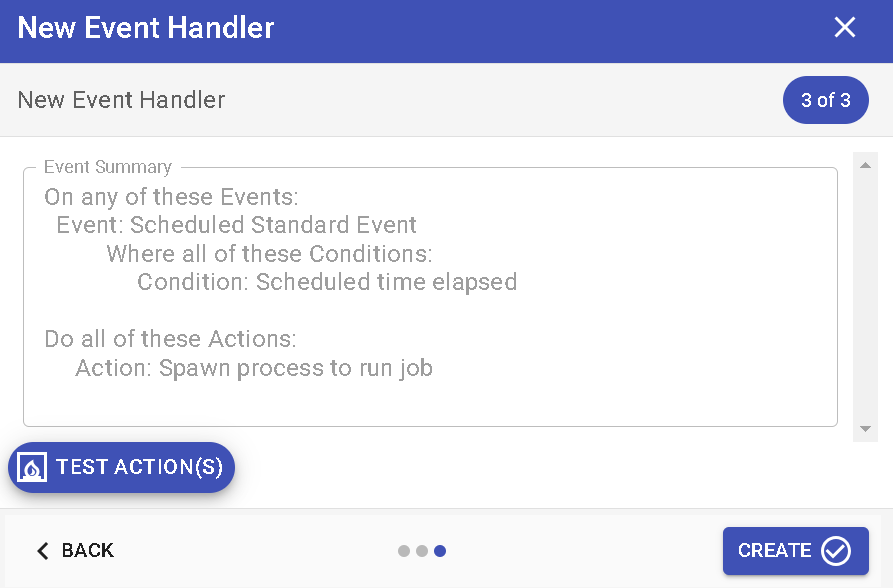Select the first step indicator dot
893x588 pixels.
[x=404, y=551]
